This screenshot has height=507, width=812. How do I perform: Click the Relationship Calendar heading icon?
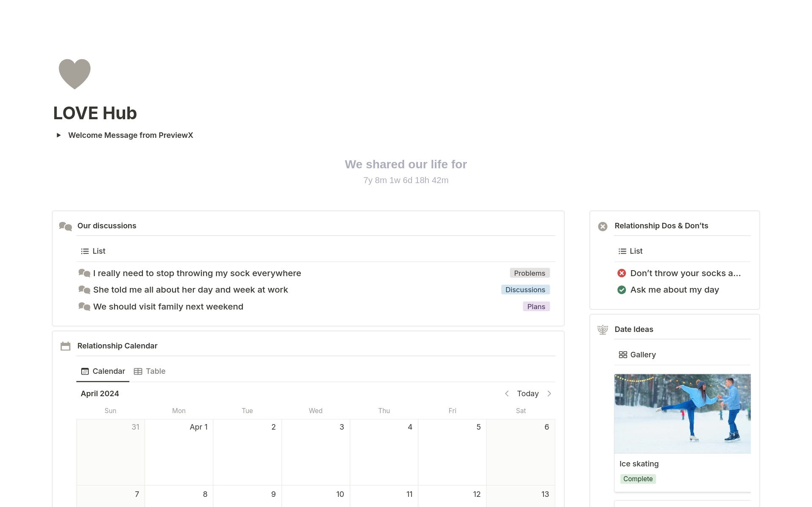(x=65, y=346)
